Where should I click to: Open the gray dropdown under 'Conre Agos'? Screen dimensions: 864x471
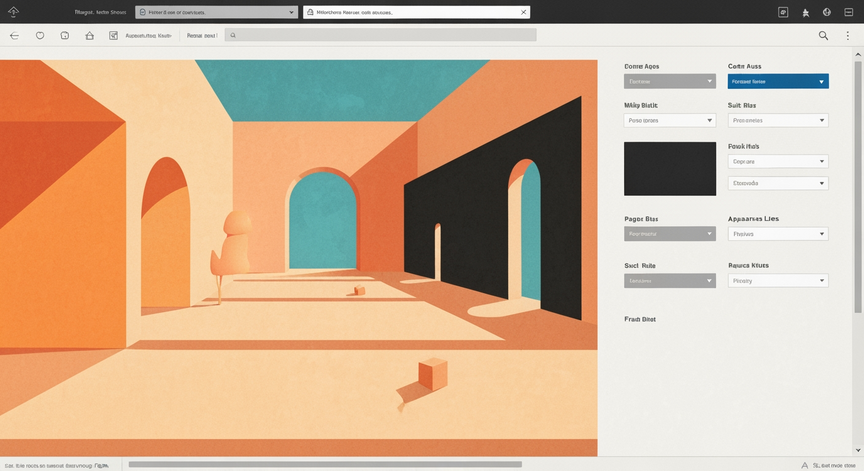click(x=669, y=82)
